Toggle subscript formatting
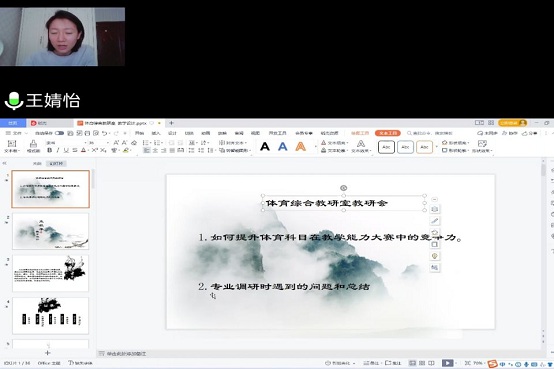Screen dimensions: 554x369 click(103, 151)
